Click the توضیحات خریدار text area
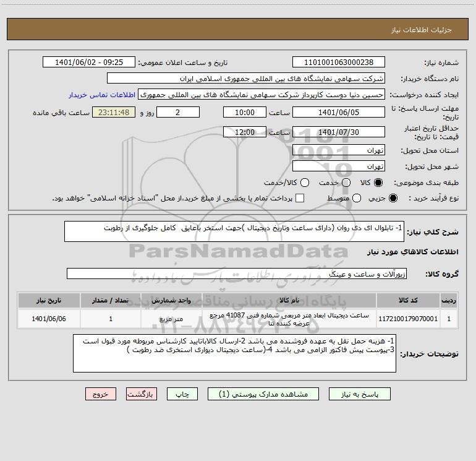Viewport: 476px width, 461px height. click(x=234, y=353)
